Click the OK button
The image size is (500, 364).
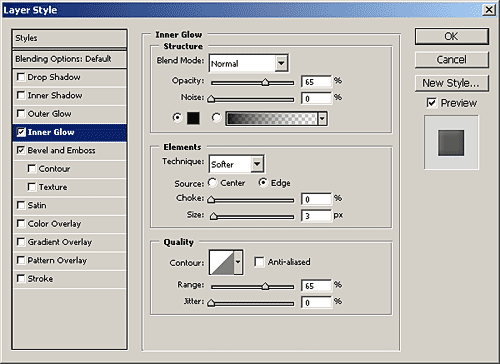pos(452,36)
